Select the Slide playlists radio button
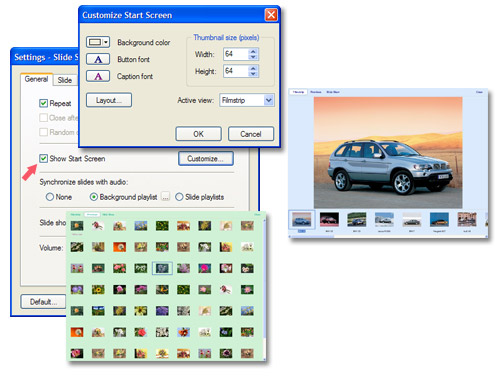500x380 pixels. pos(179,197)
